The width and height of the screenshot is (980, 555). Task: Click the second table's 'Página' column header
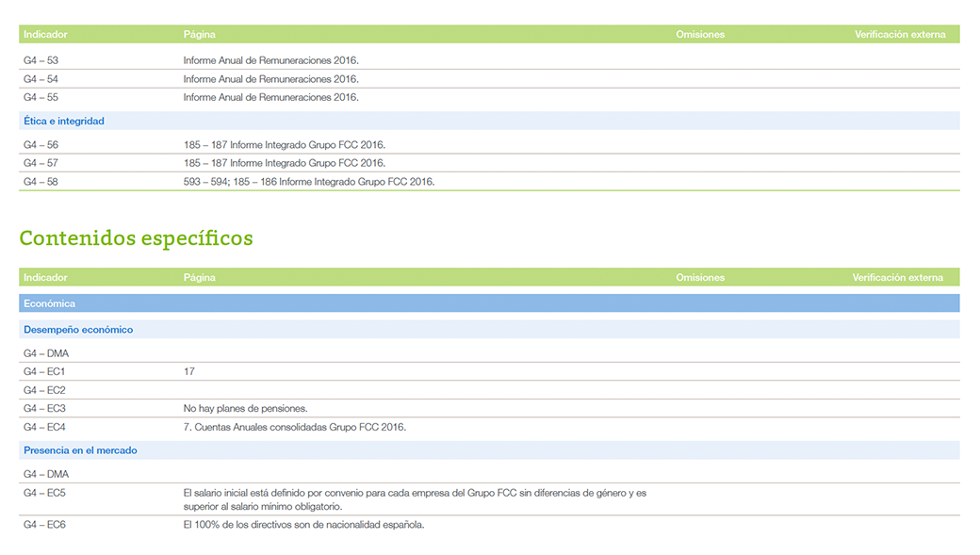(x=200, y=277)
